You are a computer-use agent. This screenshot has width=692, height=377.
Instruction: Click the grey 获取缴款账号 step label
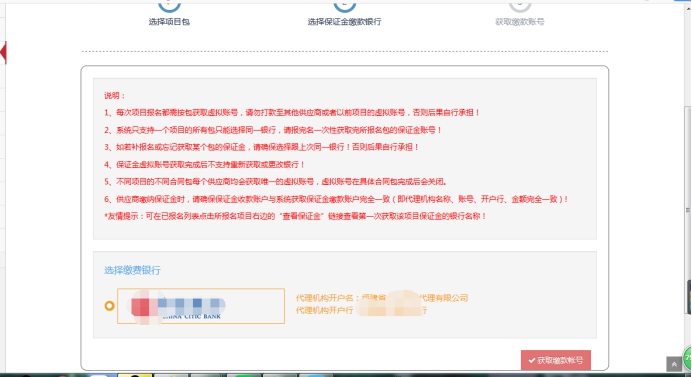coord(519,22)
